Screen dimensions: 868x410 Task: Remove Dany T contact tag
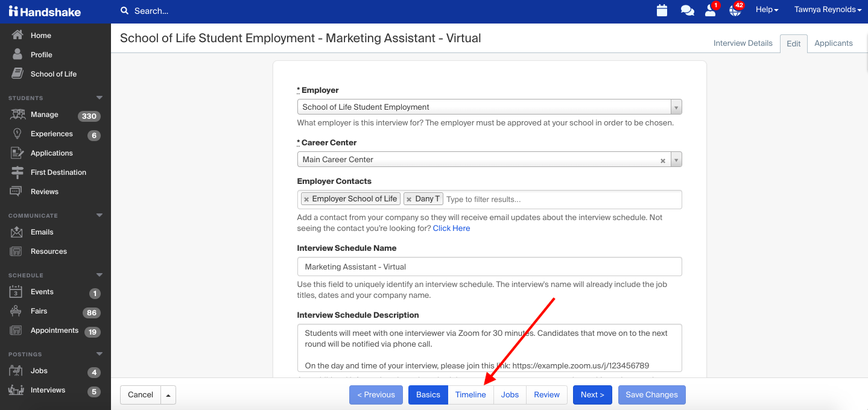[409, 199]
